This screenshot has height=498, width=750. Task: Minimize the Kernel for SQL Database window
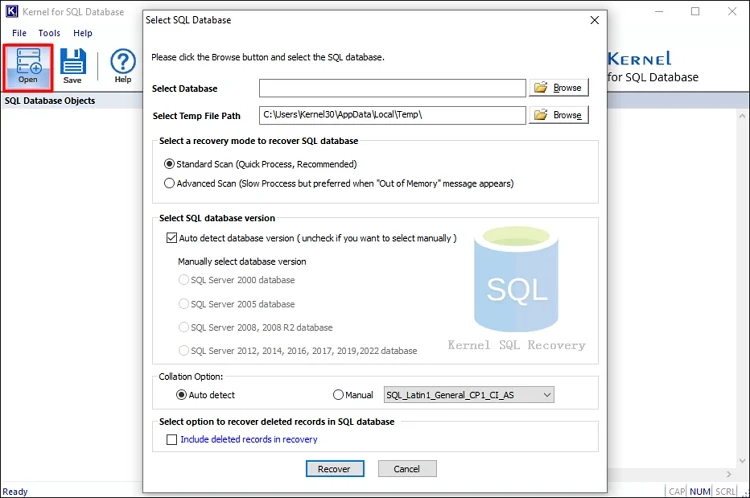pyautogui.click(x=659, y=11)
